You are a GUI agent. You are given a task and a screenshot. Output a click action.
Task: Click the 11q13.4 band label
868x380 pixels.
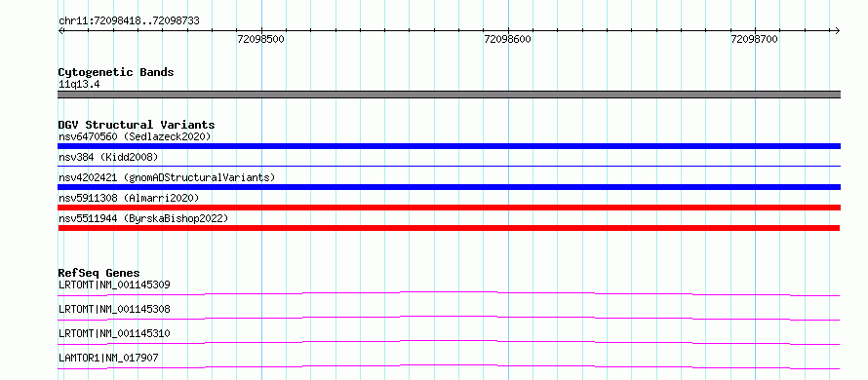pyautogui.click(x=79, y=85)
